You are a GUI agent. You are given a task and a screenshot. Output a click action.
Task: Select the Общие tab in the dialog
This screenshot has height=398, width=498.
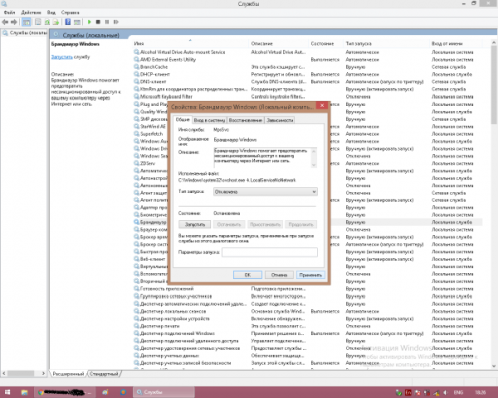click(183, 119)
